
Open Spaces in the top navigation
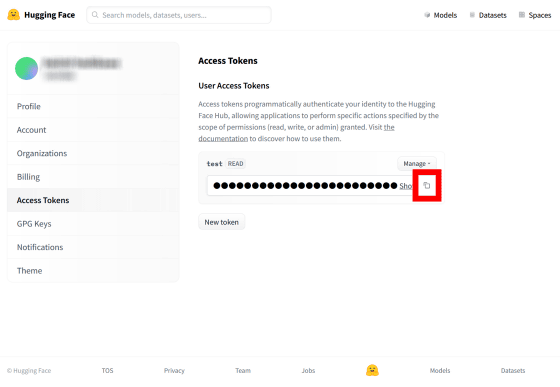click(x=535, y=15)
